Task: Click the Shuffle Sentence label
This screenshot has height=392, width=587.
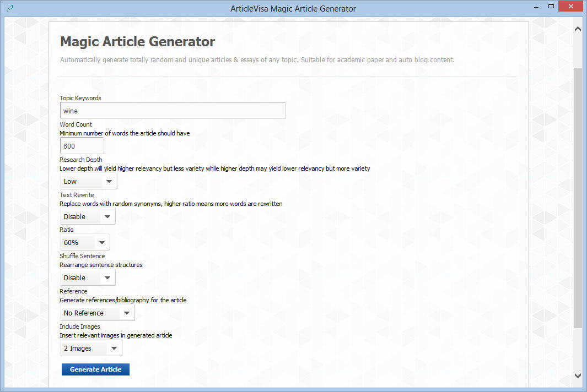Action: click(82, 256)
